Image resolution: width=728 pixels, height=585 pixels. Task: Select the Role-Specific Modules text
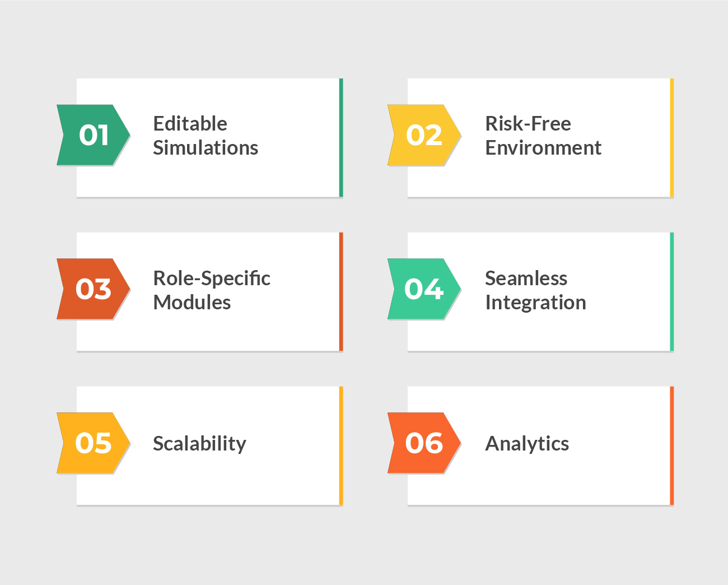pyautogui.click(x=212, y=290)
